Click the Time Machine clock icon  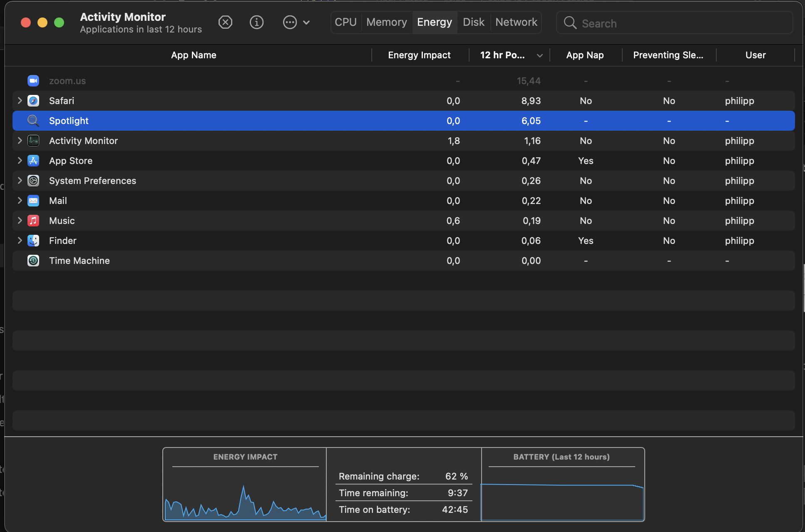[x=33, y=261]
